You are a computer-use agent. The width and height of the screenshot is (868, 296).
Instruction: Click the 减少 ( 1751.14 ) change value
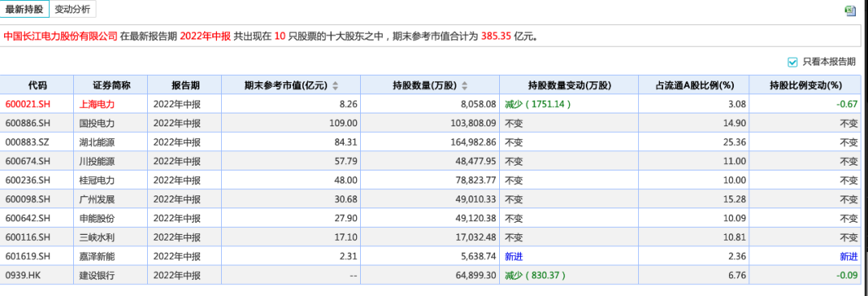click(538, 104)
